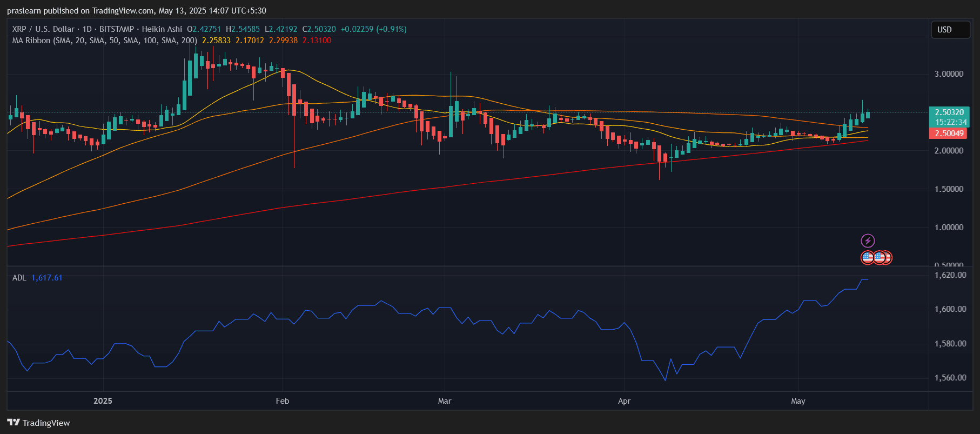980x434 pixels.
Task: Click the 2025 year label on time axis
Action: pos(103,401)
